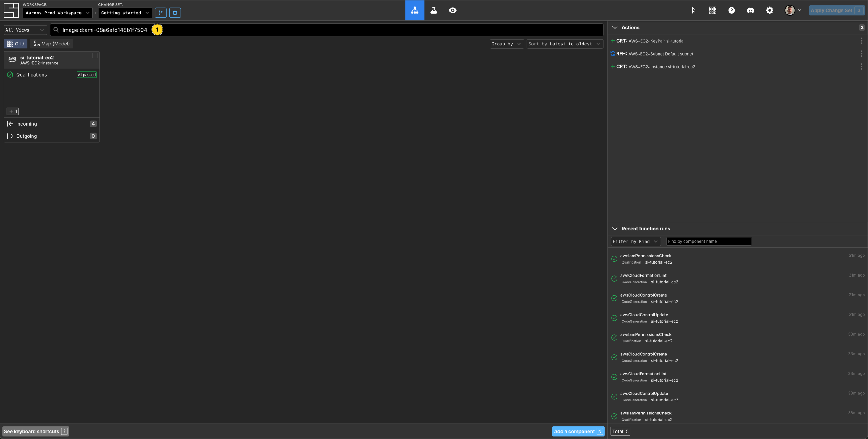Screen dimensions: 868x439
Task: Click the abandon change set trash icon
Action: click(175, 13)
